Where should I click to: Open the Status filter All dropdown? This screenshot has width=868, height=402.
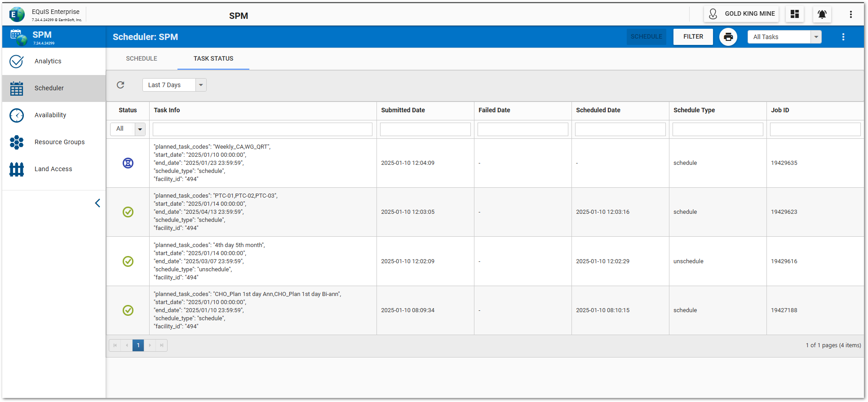140,129
